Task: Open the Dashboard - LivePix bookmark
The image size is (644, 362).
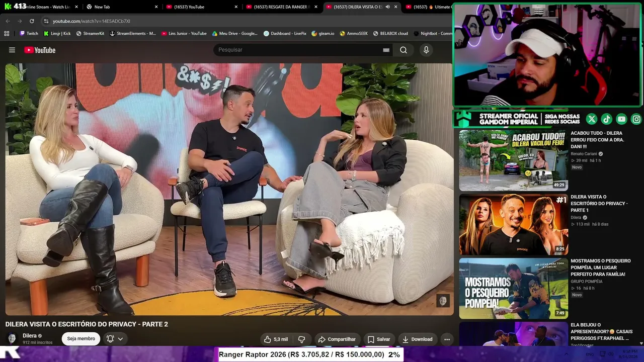Action: tap(285, 33)
